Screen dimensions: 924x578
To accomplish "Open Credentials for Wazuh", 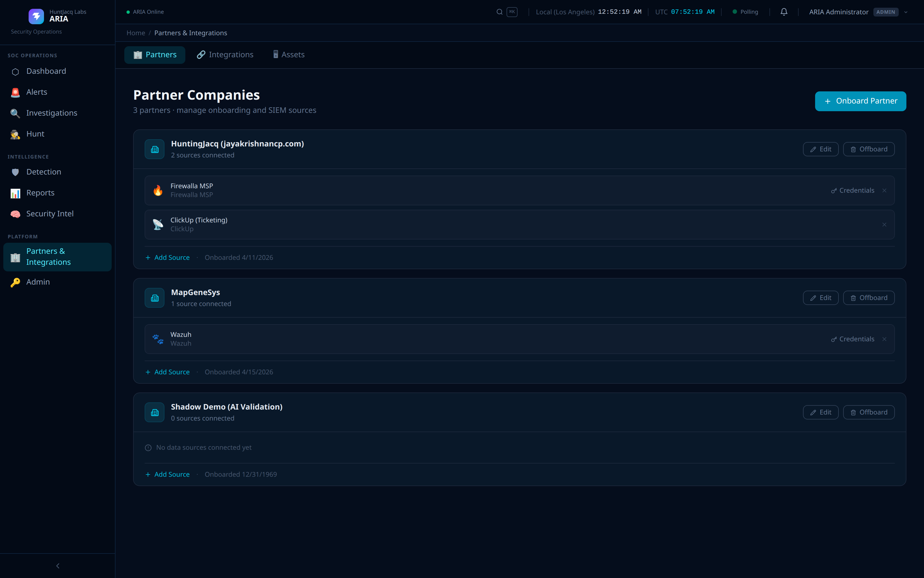I will pos(853,339).
